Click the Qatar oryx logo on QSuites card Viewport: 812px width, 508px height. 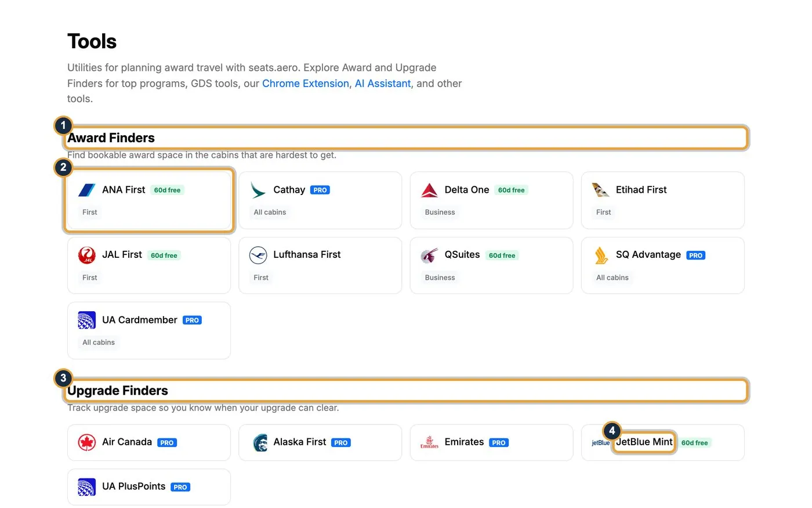coord(429,255)
